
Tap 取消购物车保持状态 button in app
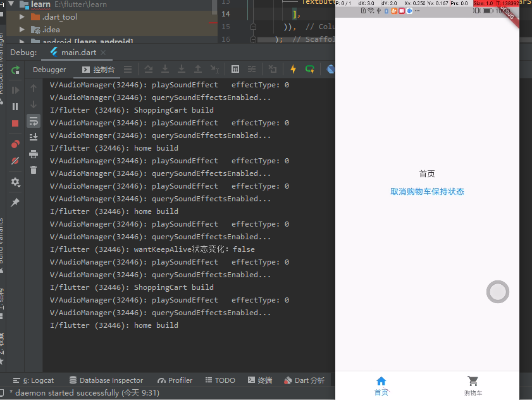point(427,192)
